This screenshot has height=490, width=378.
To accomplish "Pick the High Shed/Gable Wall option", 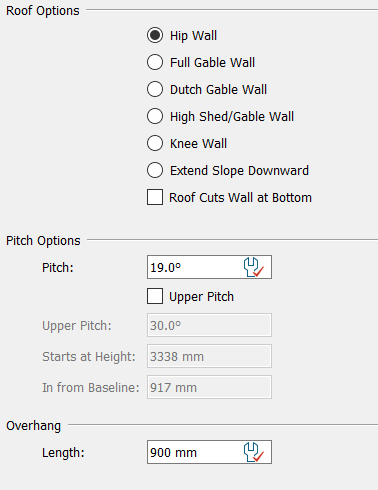I will [155, 116].
